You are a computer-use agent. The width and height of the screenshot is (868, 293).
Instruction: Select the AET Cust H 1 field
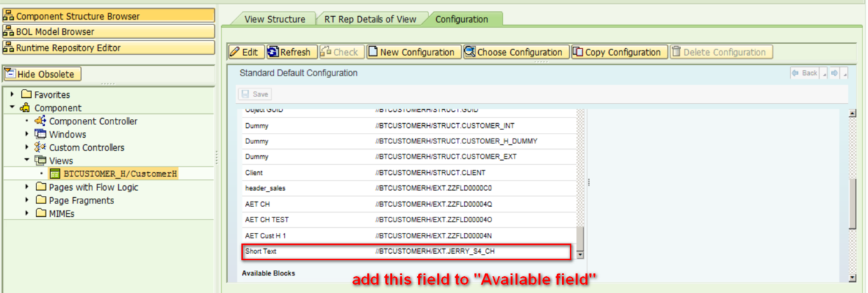tap(265, 236)
